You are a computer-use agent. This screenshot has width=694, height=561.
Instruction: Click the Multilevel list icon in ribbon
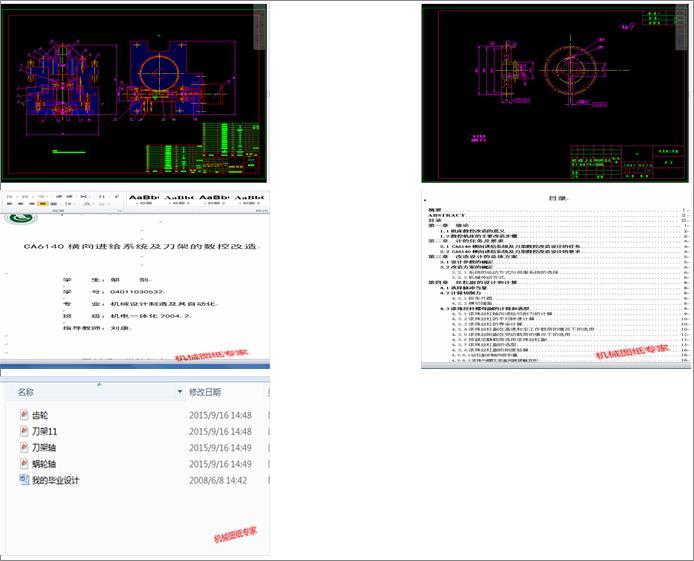[x=41, y=196]
